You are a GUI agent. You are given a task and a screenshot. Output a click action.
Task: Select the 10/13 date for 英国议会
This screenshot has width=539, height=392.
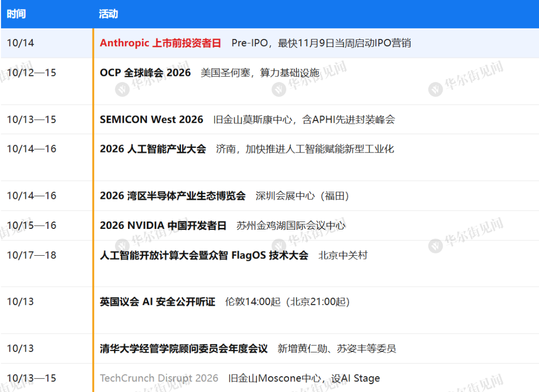click(21, 301)
